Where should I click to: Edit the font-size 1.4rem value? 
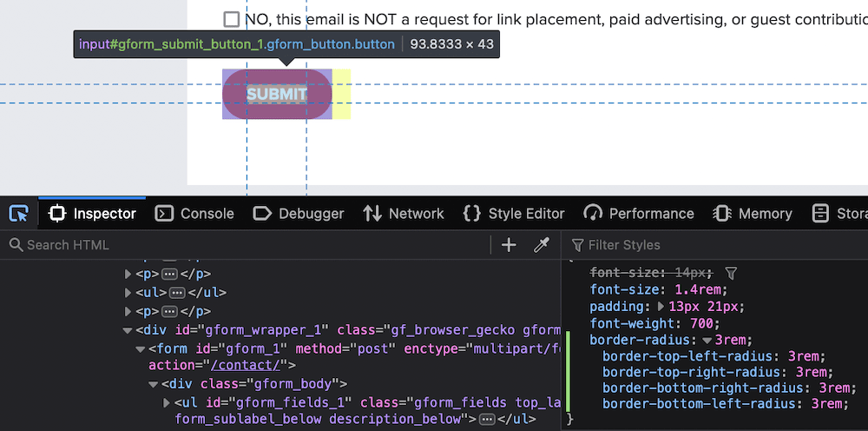(698, 289)
